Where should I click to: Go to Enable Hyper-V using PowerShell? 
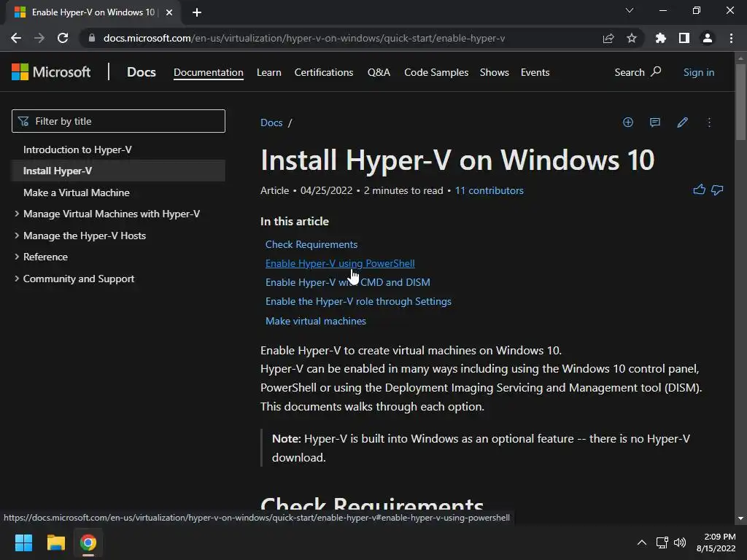pyautogui.click(x=340, y=263)
